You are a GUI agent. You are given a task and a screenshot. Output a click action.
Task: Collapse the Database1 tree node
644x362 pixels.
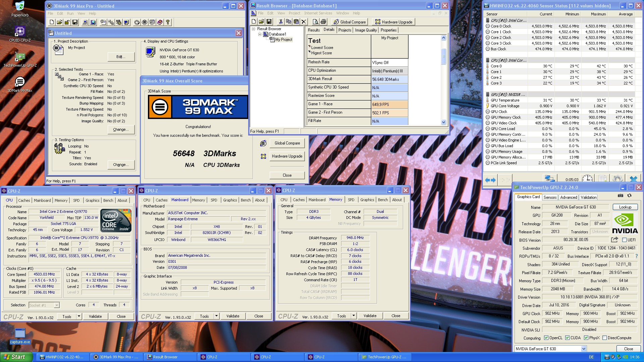(x=260, y=34)
